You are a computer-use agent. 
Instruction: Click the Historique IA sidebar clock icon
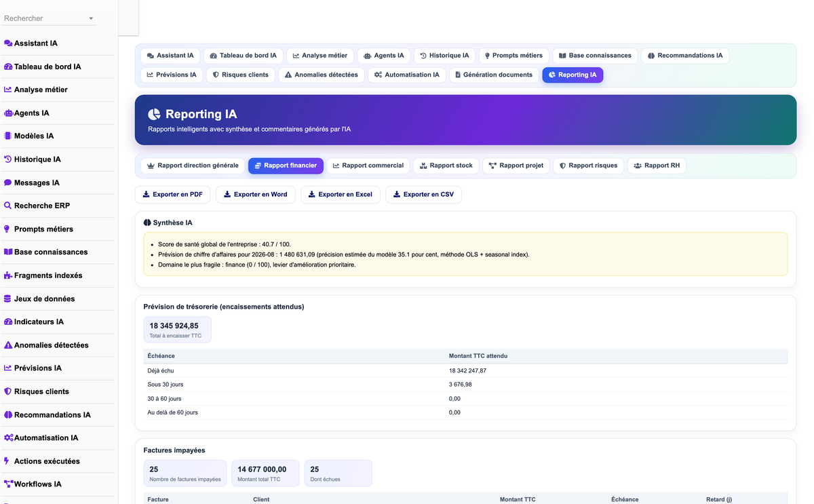click(x=8, y=159)
